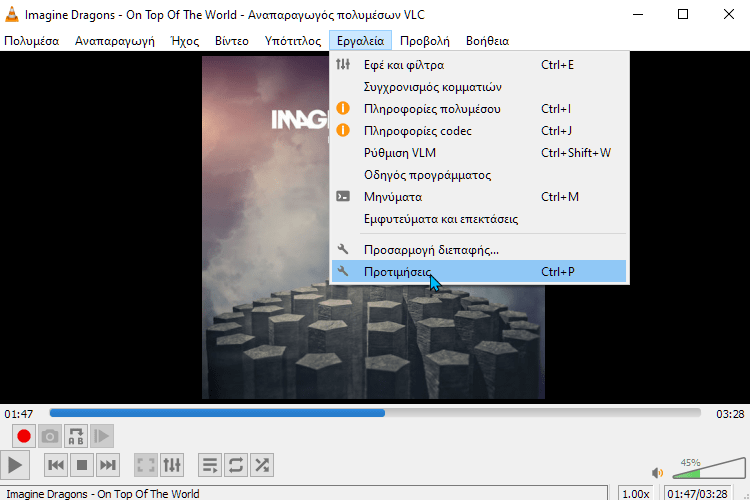Toggle the 01:47/03:28 time display in status bar
The image size is (750, 500).
pyautogui.click(x=697, y=493)
